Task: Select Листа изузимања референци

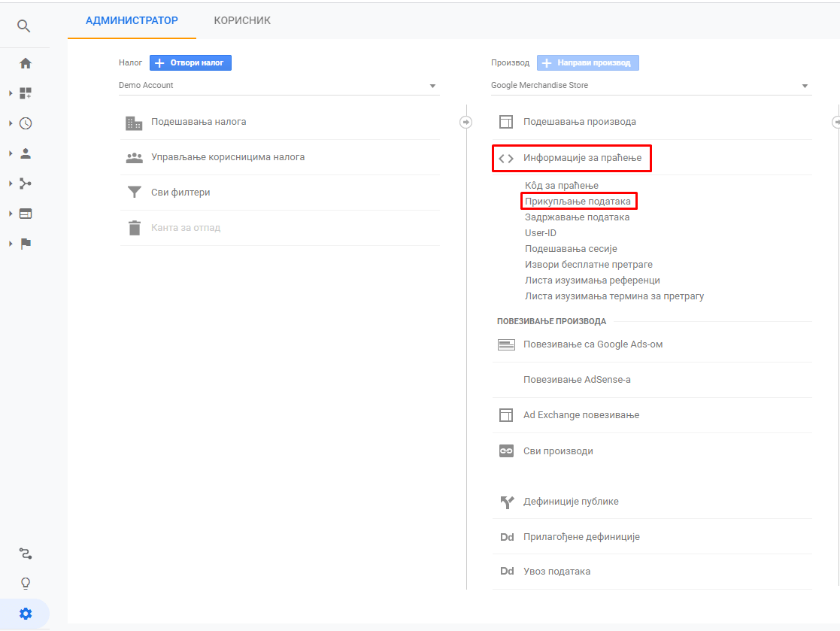Action: pos(593,280)
